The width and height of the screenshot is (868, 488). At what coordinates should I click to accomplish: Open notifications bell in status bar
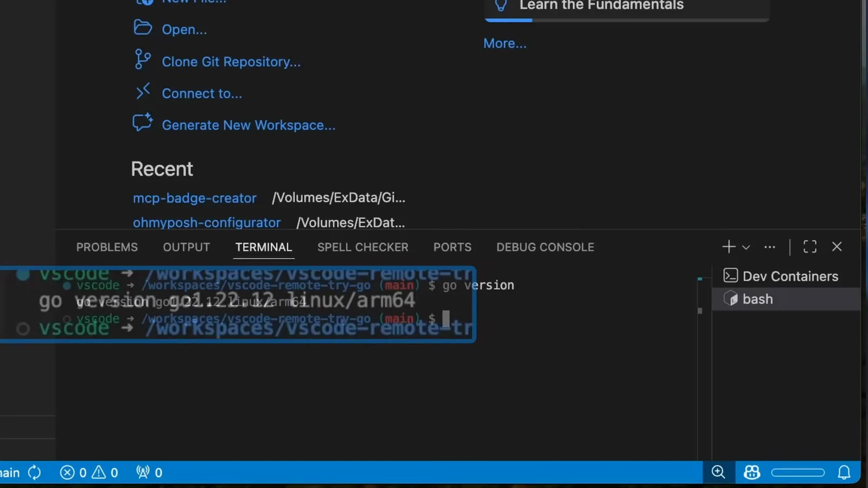[x=844, y=472]
